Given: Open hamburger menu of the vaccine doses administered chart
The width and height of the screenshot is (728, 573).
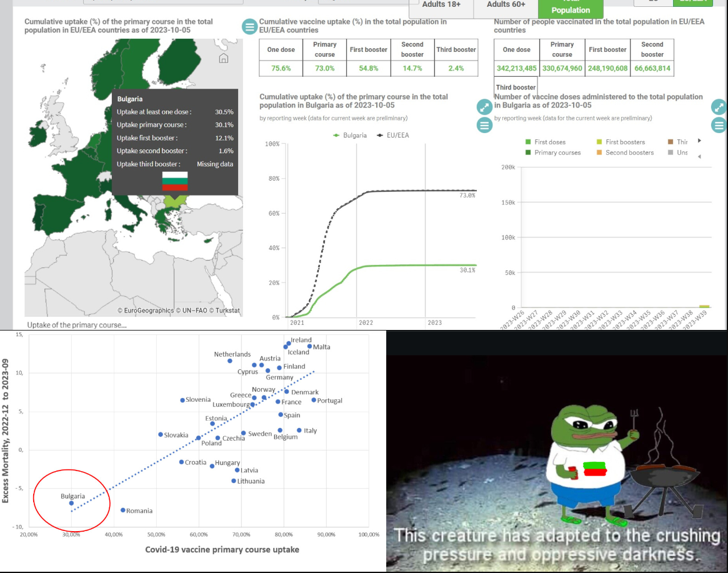Looking at the screenshot, I should coord(719,125).
